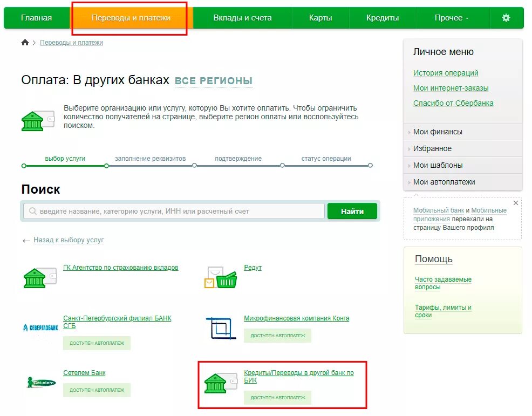The width and height of the screenshot is (532, 416).
Task: Click Доступен автоплатеж badge under БИК transfer
Action: pyautogui.click(x=277, y=397)
